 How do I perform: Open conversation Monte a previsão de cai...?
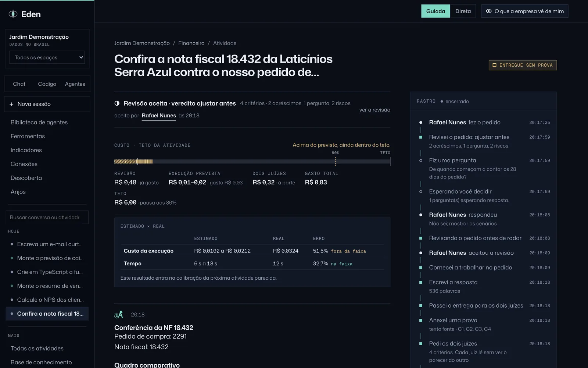[x=47, y=258]
